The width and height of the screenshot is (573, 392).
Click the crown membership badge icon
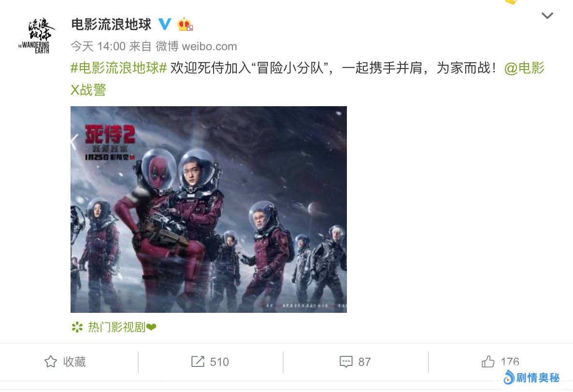[x=185, y=24]
